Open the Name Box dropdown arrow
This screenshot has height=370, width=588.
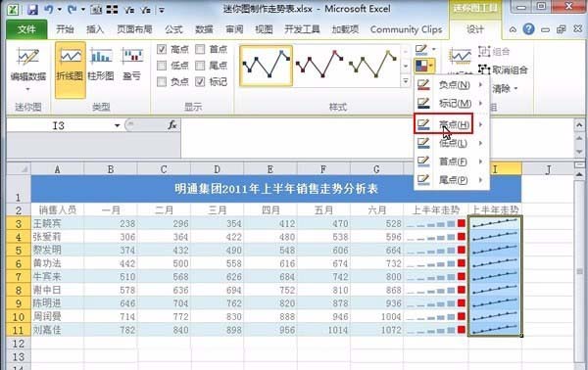click(x=118, y=125)
